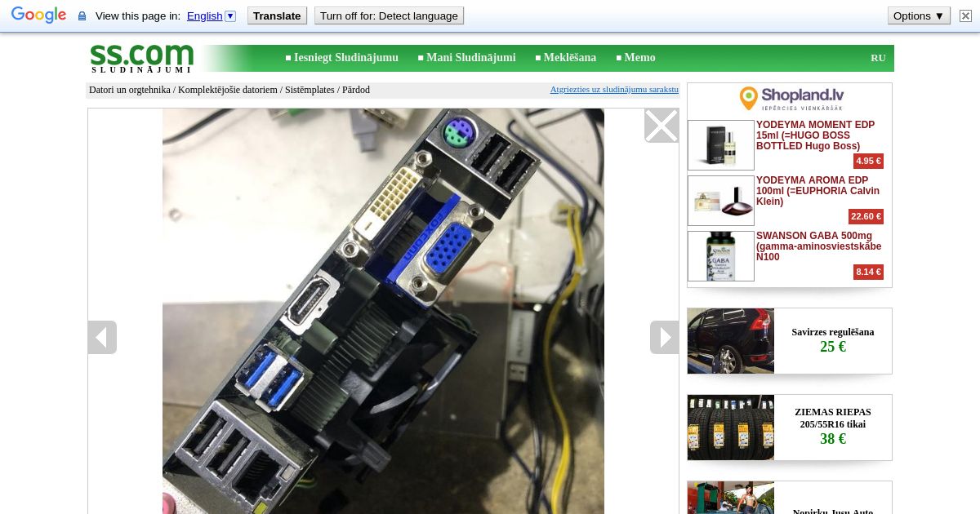Open YODEYMA AROMA EDP product thumbnail
Image resolution: width=980 pixels, height=514 pixels.
721,201
